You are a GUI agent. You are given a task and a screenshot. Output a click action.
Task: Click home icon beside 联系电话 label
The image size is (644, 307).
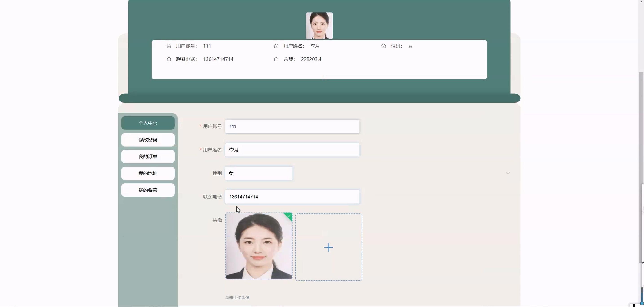[169, 59]
